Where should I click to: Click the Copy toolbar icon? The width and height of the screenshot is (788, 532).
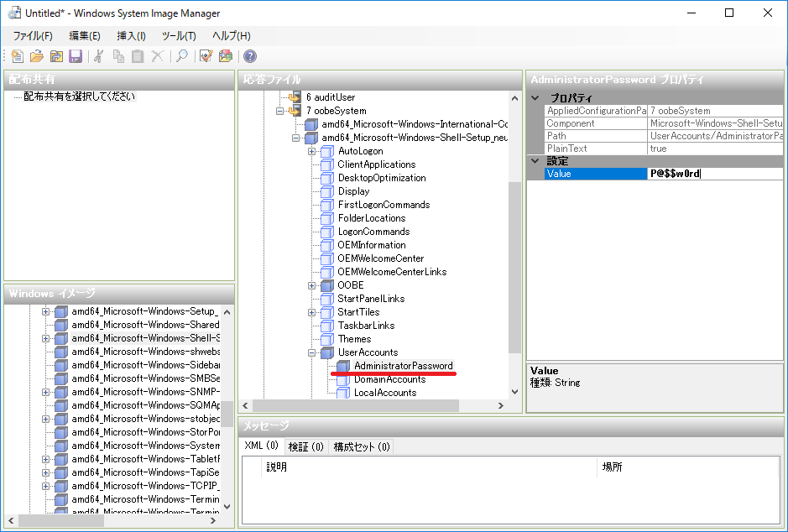pos(118,56)
